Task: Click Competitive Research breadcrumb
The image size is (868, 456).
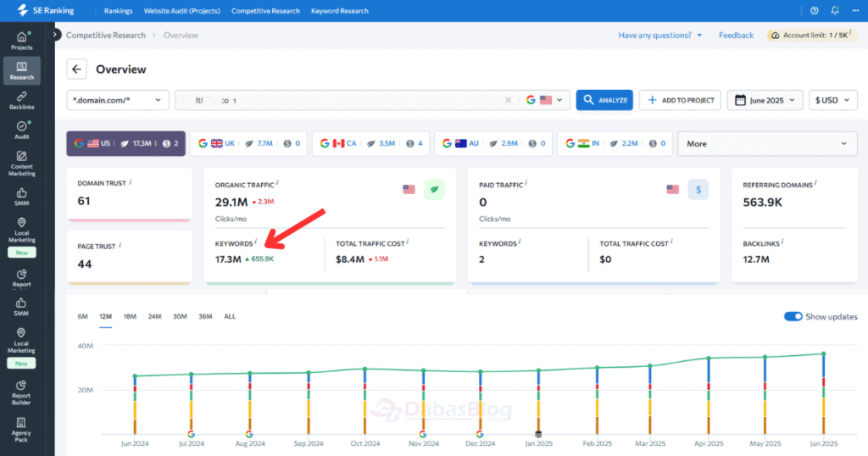Action: coord(106,35)
